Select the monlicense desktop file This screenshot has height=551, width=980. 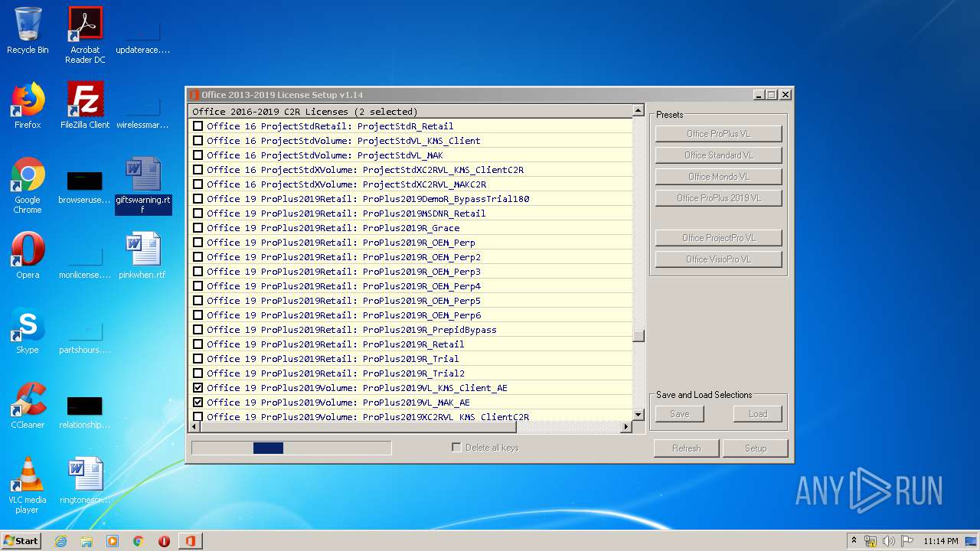[x=85, y=260]
